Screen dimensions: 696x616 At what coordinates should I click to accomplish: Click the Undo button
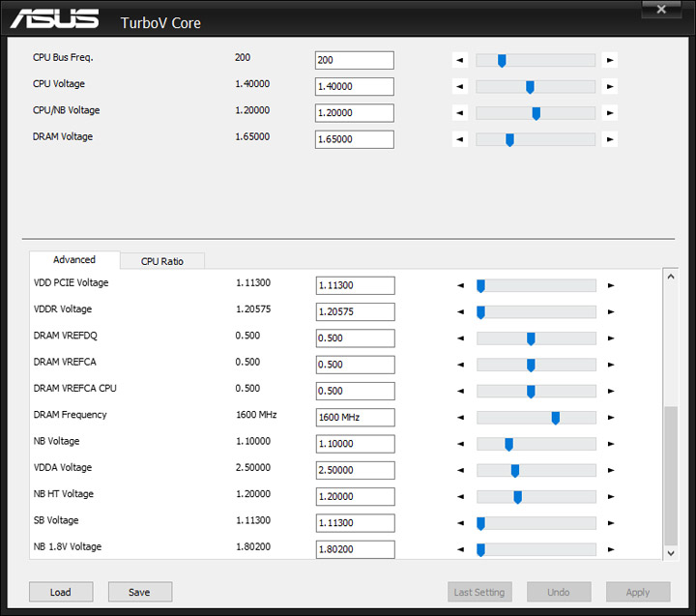559,592
